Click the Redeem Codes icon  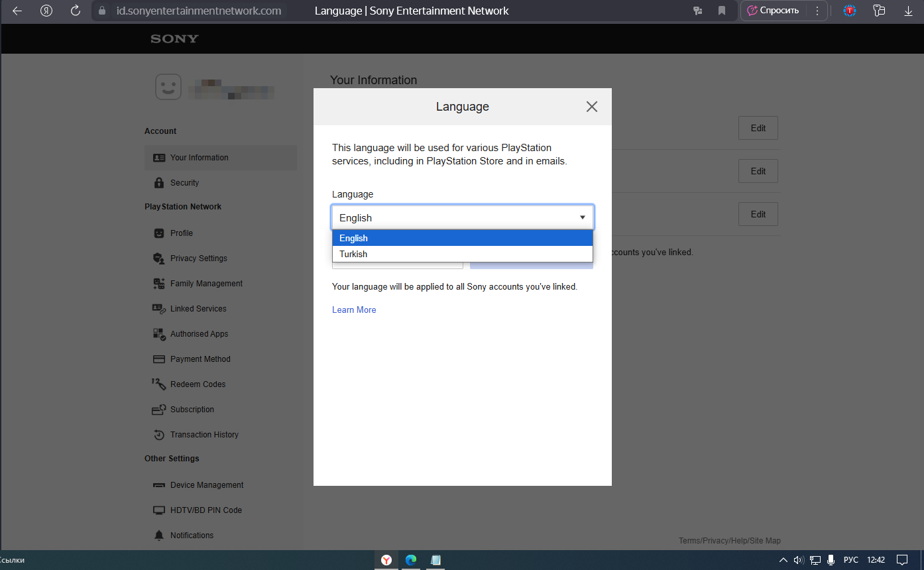(x=159, y=384)
